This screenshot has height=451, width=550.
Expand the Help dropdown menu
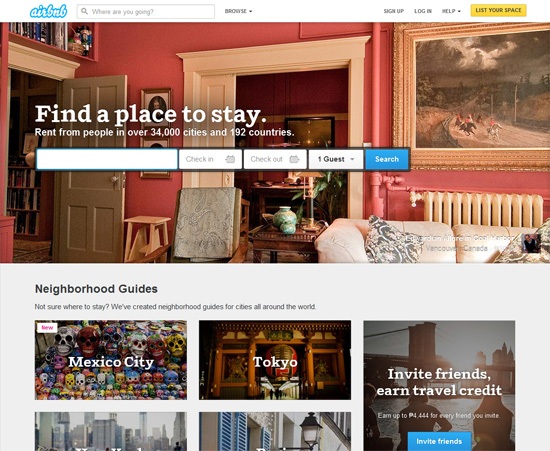click(x=451, y=11)
